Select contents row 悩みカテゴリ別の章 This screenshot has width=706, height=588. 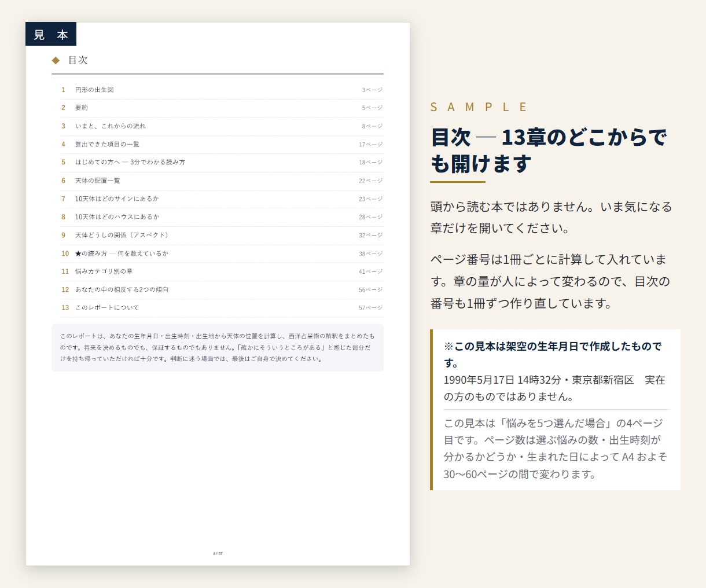222,271
